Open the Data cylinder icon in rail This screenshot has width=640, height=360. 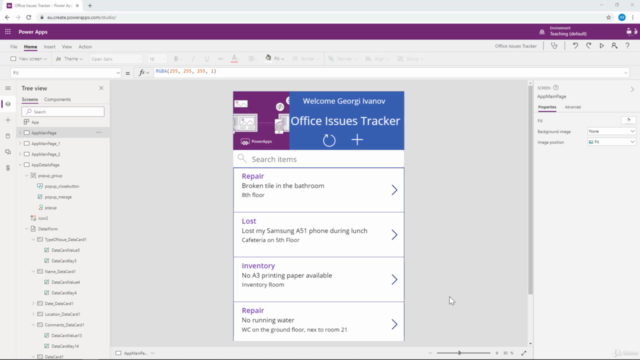coord(8,136)
